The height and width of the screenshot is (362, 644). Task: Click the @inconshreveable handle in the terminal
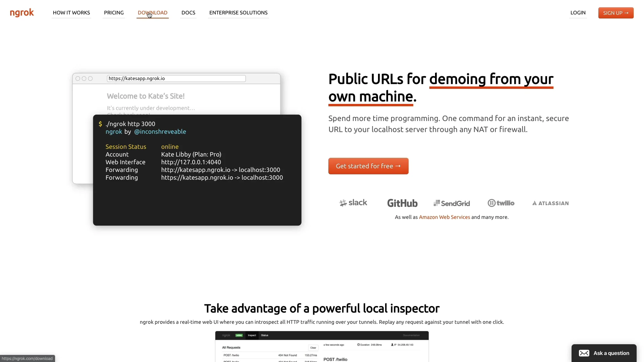coord(160,132)
